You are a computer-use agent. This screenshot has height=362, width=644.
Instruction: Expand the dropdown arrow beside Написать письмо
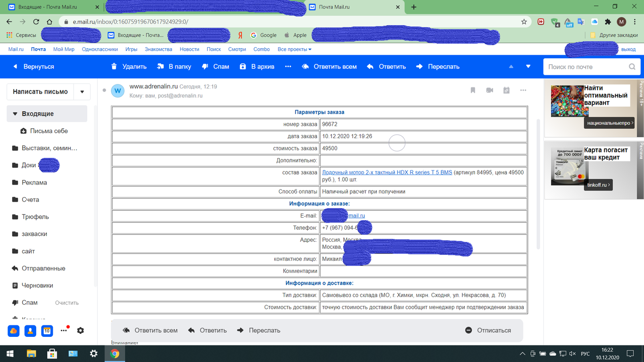(82, 92)
